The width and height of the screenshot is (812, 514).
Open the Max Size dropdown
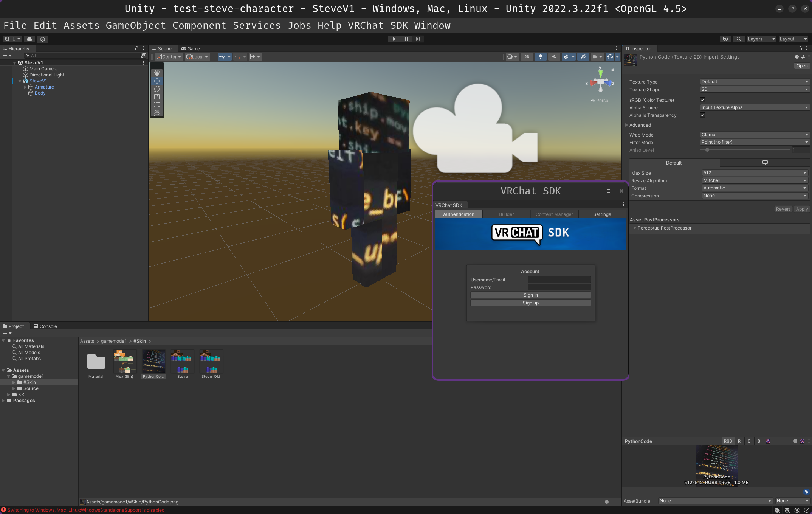coord(755,173)
